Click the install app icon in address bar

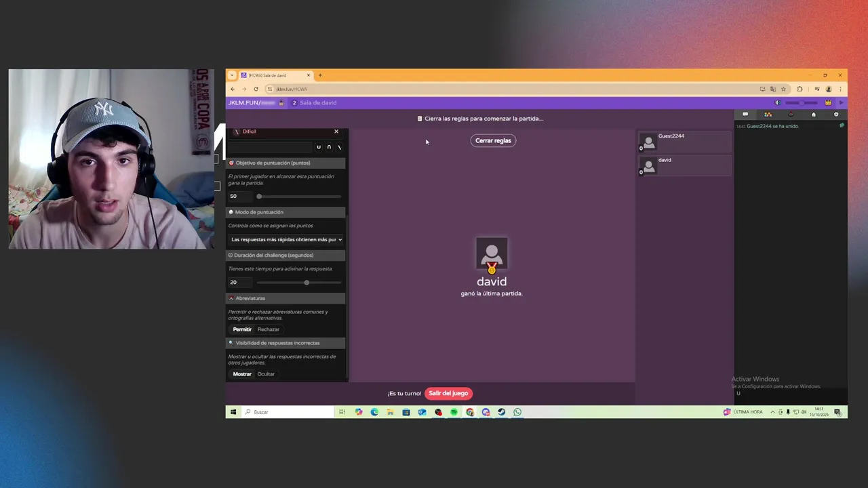(762, 89)
